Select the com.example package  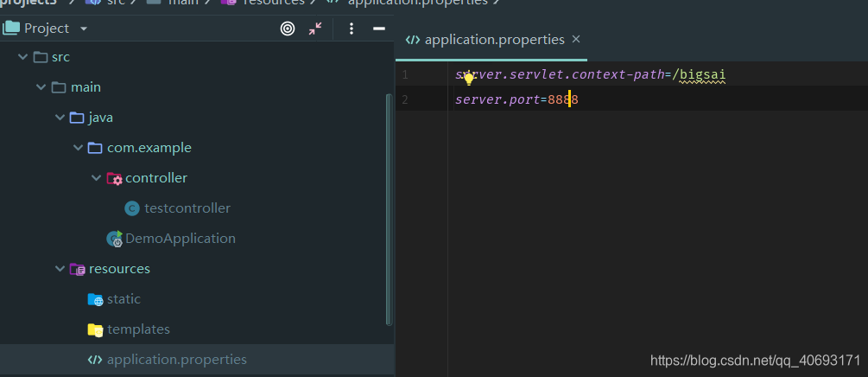(x=149, y=148)
